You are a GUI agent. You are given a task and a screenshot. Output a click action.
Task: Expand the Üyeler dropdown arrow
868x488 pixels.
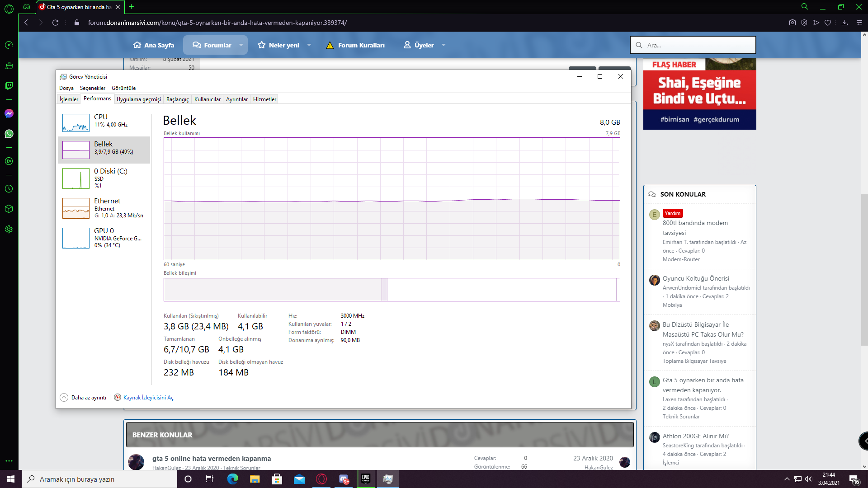tap(443, 45)
